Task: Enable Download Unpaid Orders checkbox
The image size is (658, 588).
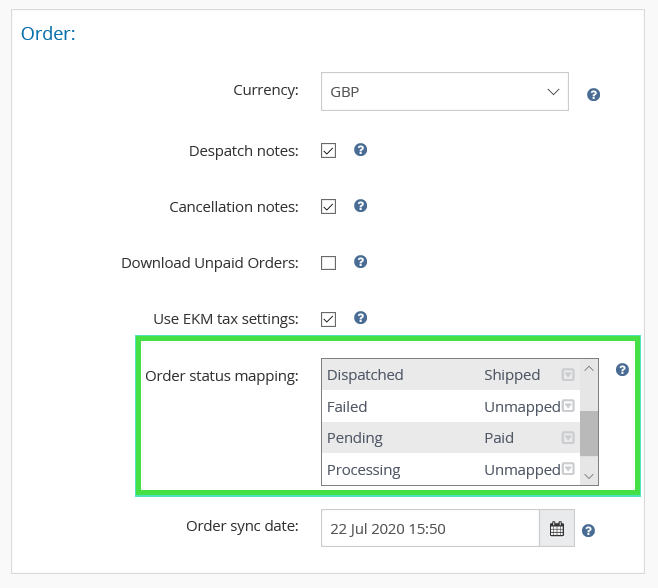Action: coord(328,263)
